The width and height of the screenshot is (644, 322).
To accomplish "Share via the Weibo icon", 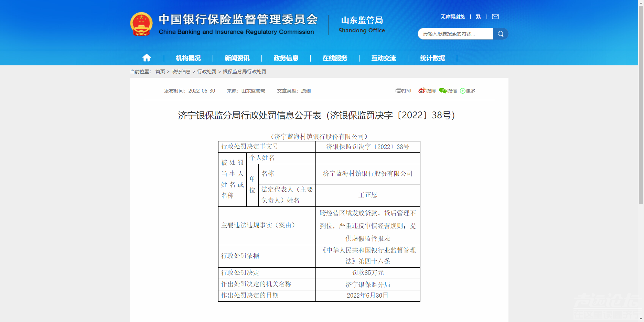I will (x=422, y=91).
